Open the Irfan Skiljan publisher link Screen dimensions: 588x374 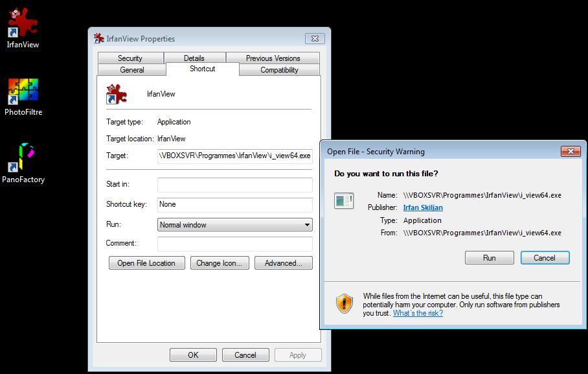coord(423,207)
